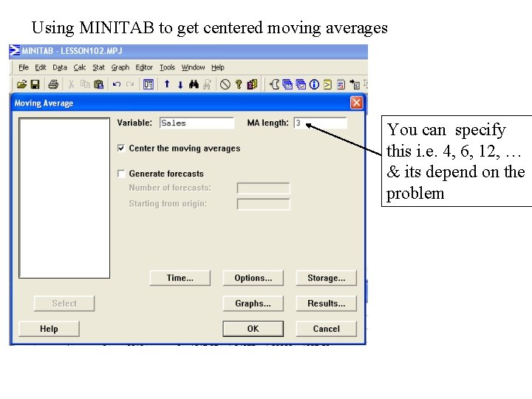This screenshot has width=532, height=399.
Task: Click the Print icon in the toolbar
Action: point(53,84)
